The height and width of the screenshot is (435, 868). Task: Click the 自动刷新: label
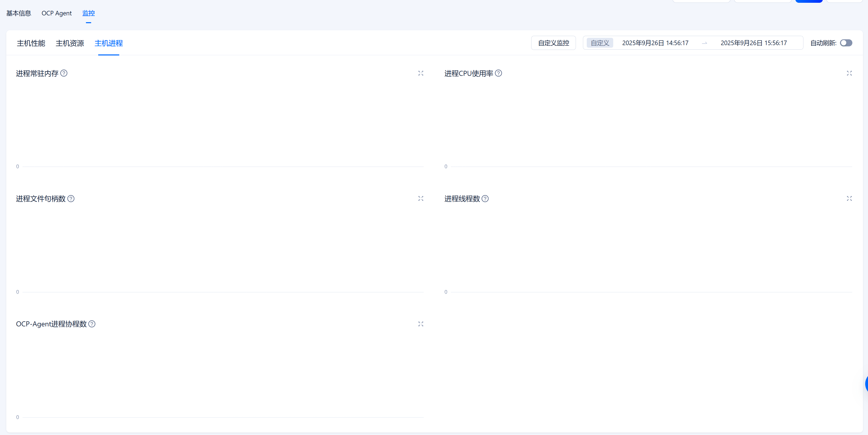tap(823, 43)
